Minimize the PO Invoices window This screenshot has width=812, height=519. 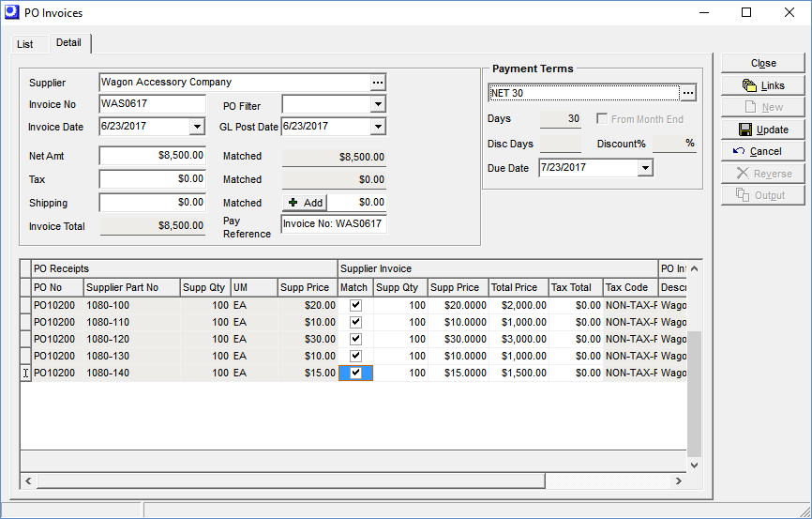coord(703,12)
